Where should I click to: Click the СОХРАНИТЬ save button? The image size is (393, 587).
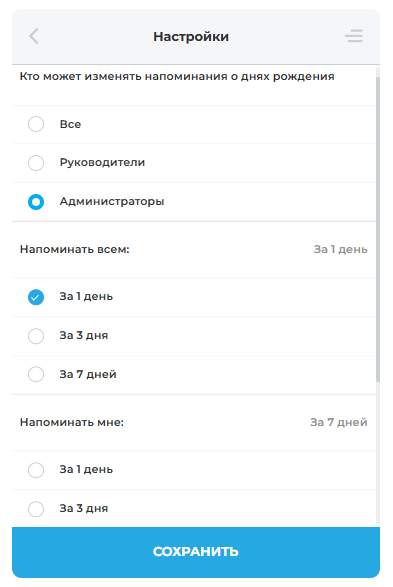point(196,552)
